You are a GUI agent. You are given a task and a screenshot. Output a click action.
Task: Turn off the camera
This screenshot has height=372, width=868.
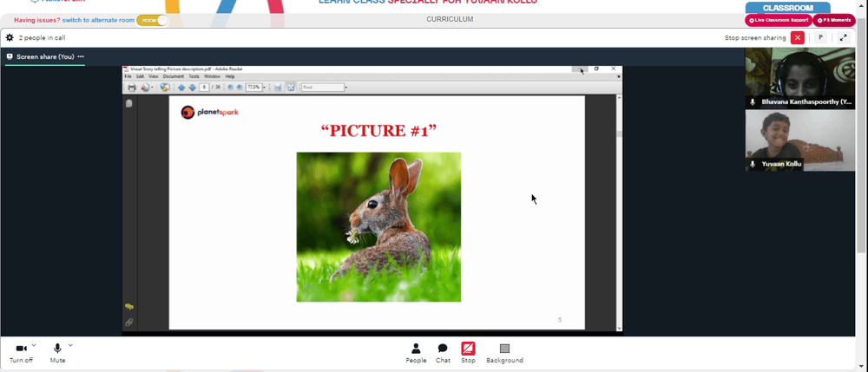click(21, 353)
